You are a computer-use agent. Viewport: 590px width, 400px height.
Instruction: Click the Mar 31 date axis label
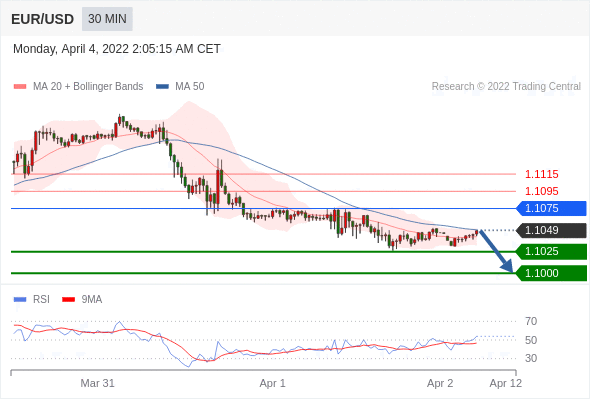click(97, 383)
